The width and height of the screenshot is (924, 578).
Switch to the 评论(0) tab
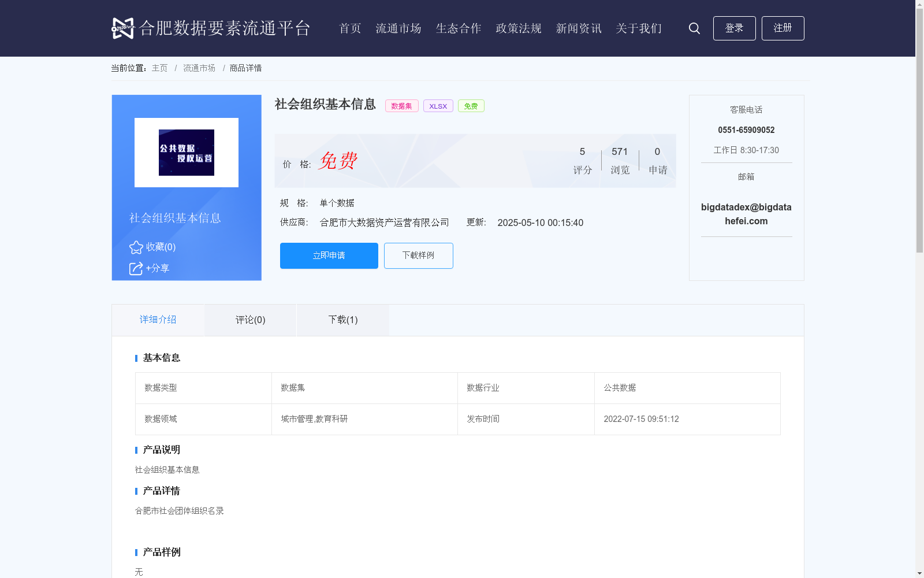(251, 320)
